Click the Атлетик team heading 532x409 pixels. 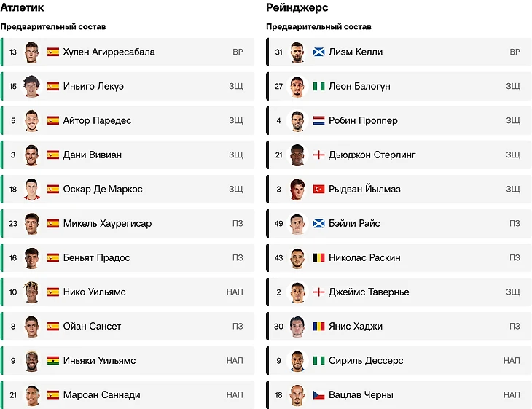[22, 7]
